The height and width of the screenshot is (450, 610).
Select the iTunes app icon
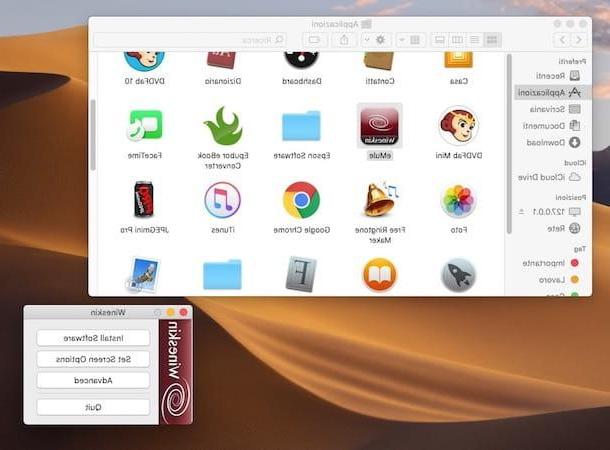(x=223, y=200)
